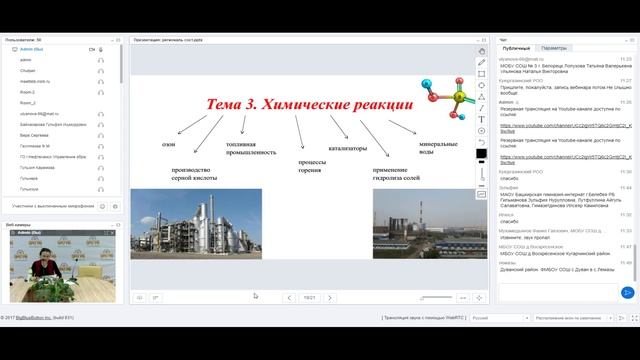Screen dimensions: 640x360
Task: Click the bottom icon of the whiteboard toolbar
Action: click(x=482, y=195)
